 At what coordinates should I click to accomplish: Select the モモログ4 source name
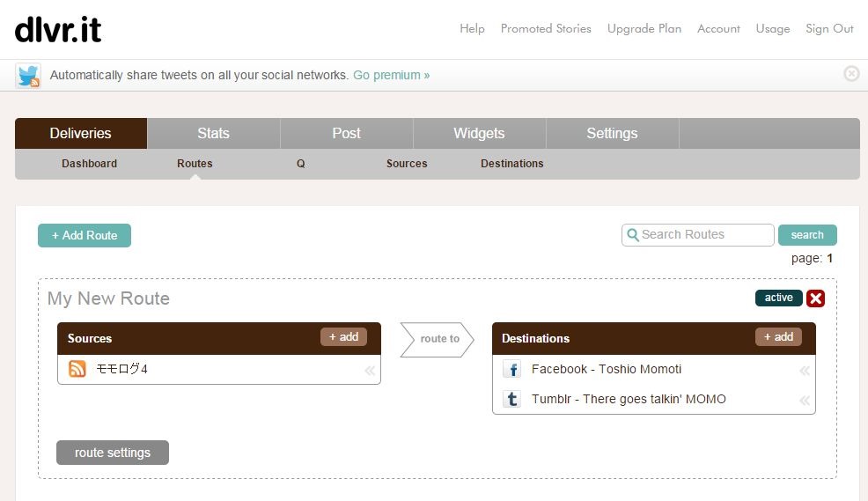[x=121, y=369]
